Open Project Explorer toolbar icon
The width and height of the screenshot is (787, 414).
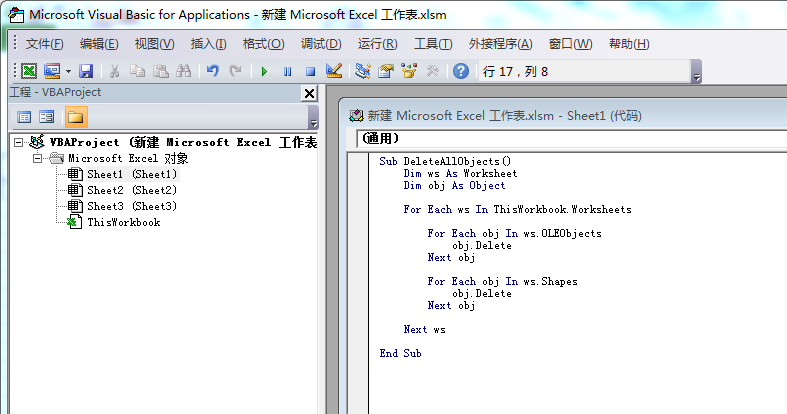click(x=362, y=71)
